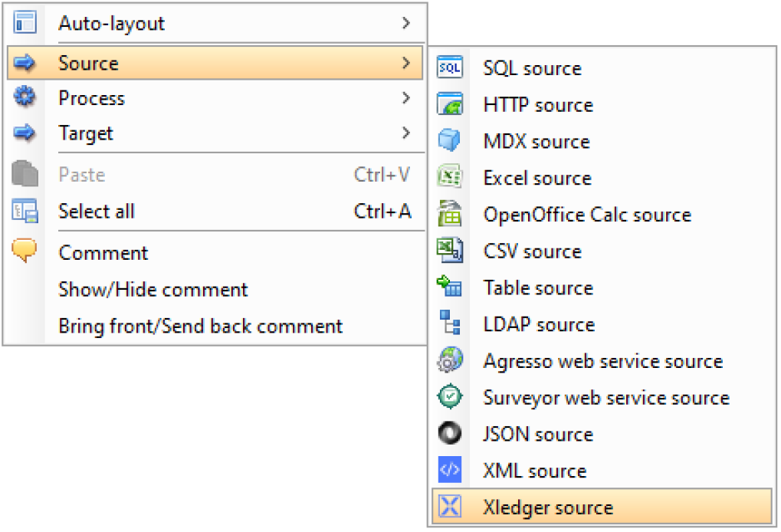Choose Surveyor web service source
Viewport: 781px width, 532px height.
coord(605,398)
